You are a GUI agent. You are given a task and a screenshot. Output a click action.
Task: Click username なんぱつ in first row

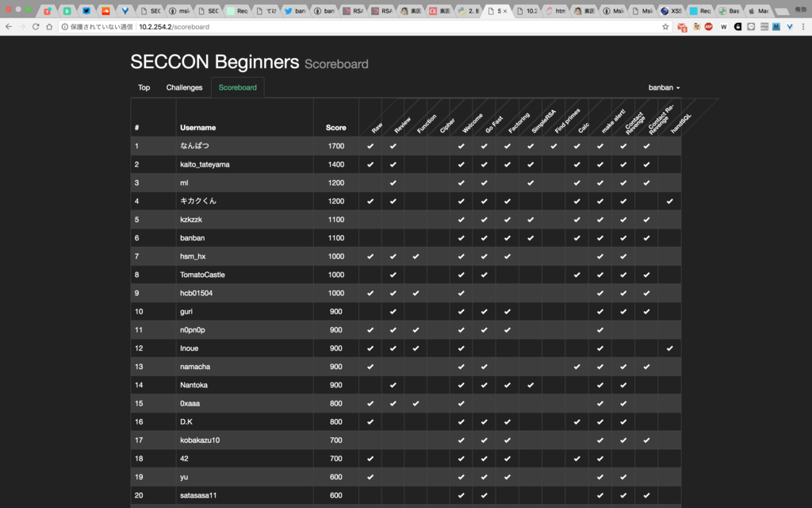194,146
